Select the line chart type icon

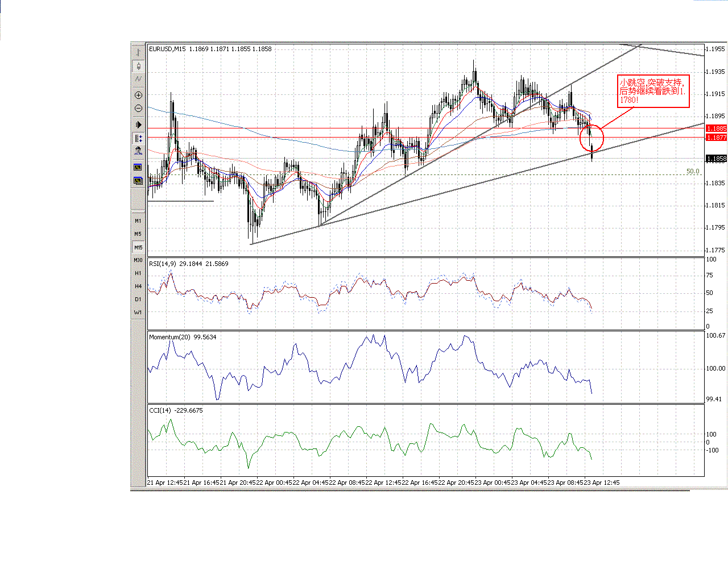point(138,79)
